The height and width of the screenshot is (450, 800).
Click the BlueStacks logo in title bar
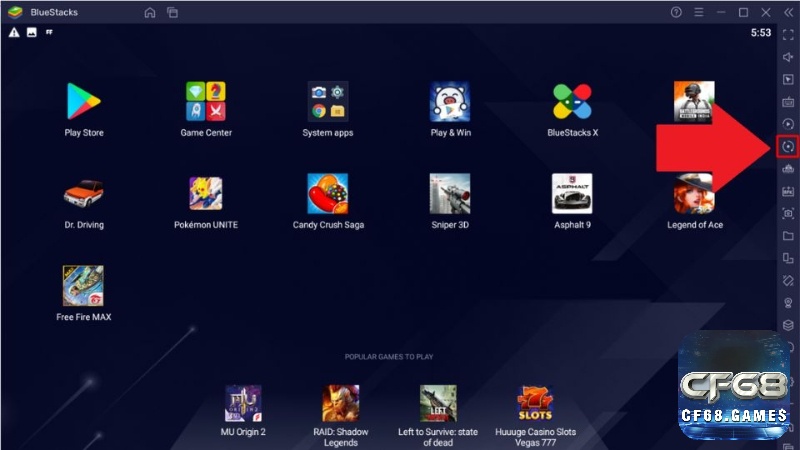click(x=15, y=12)
